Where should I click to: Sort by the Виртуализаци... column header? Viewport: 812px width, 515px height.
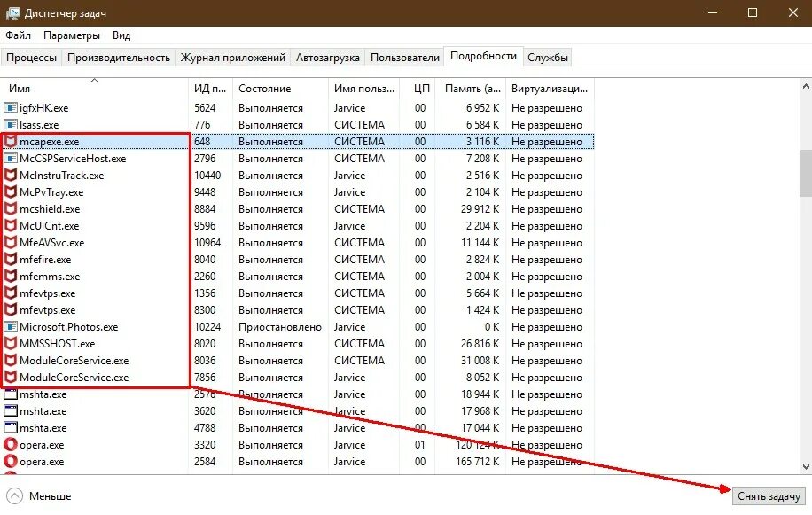click(550, 89)
